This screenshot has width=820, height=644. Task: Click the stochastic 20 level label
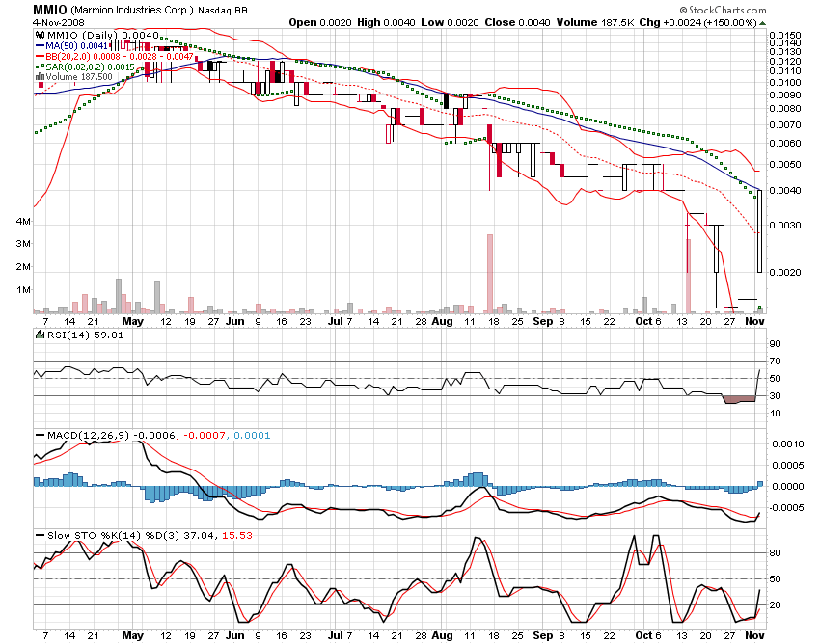(x=775, y=604)
